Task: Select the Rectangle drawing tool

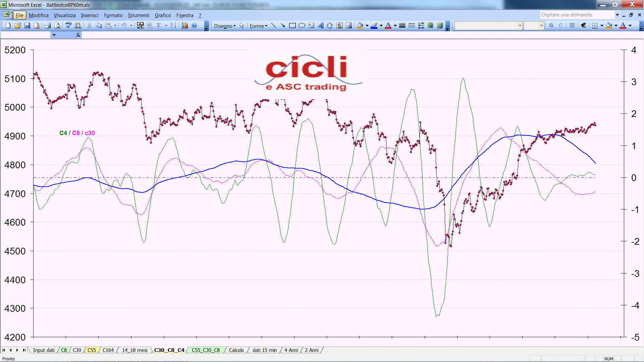Action: click(292, 25)
